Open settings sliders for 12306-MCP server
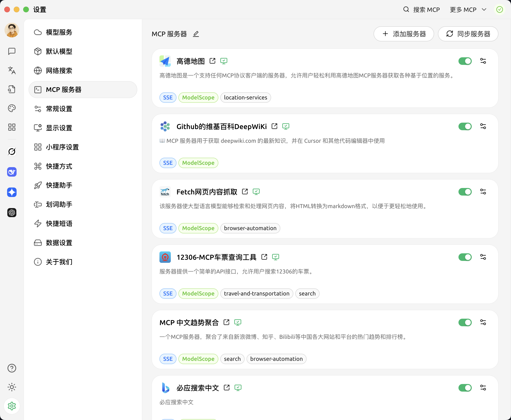The image size is (511, 420). [x=483, y=257]
